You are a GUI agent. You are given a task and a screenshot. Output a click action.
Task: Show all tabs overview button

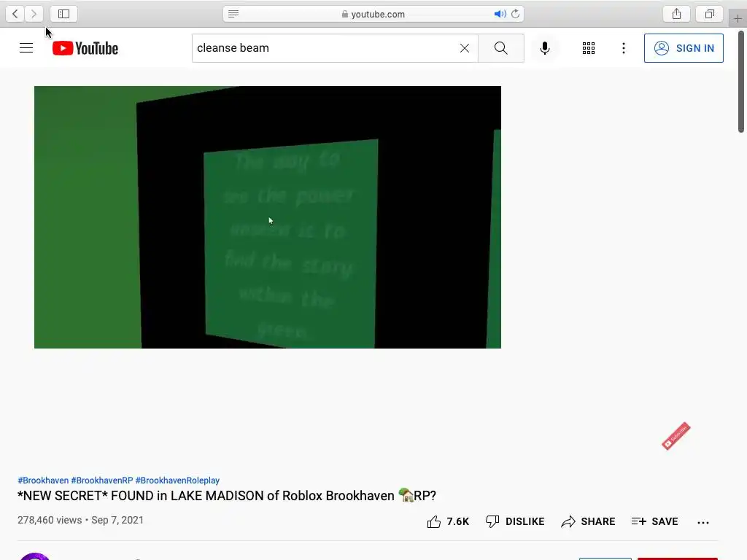(x=710, y=14)
